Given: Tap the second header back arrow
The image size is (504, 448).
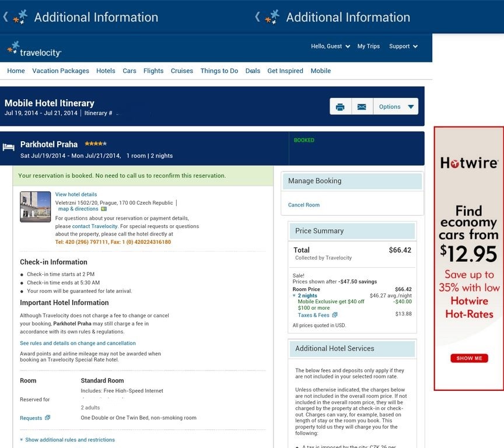Looking at the screenshot, I should 257,17.
